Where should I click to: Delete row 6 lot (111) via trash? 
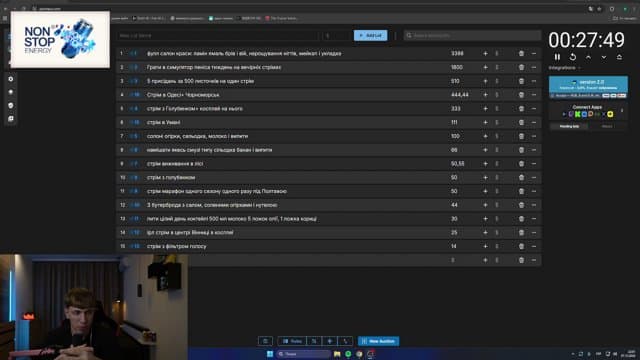[521, 122]
